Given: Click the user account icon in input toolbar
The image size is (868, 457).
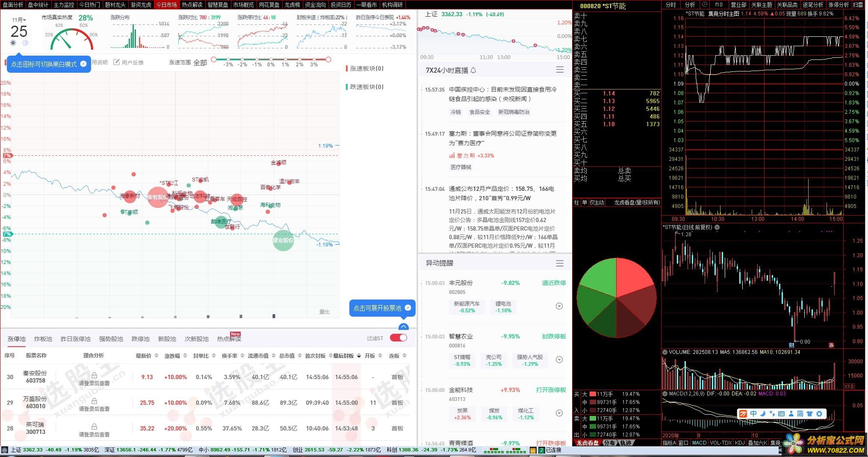Looking at the screenshot, I should [x=791, y=414].
